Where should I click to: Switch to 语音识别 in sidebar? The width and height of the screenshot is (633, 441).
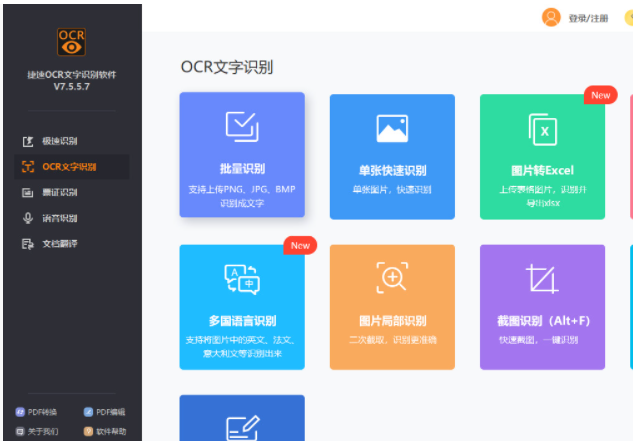click(72, 218)
